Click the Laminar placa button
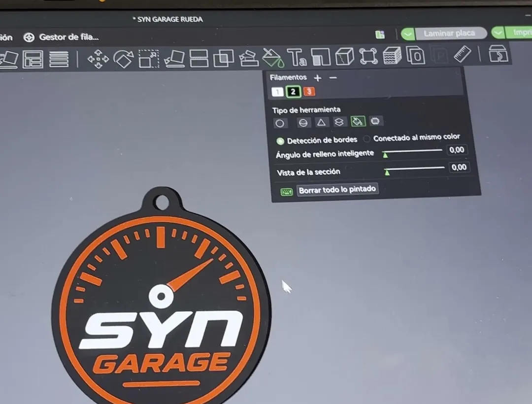532x404 pixels. point(451,33)
